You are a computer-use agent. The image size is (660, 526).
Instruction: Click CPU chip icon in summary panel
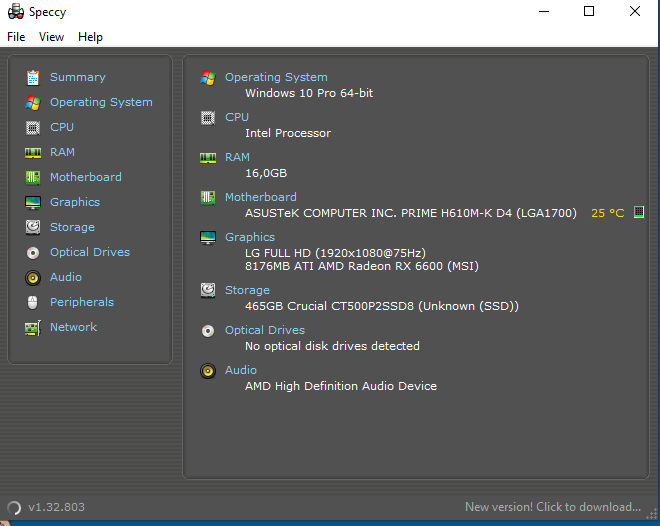(208, 118)
